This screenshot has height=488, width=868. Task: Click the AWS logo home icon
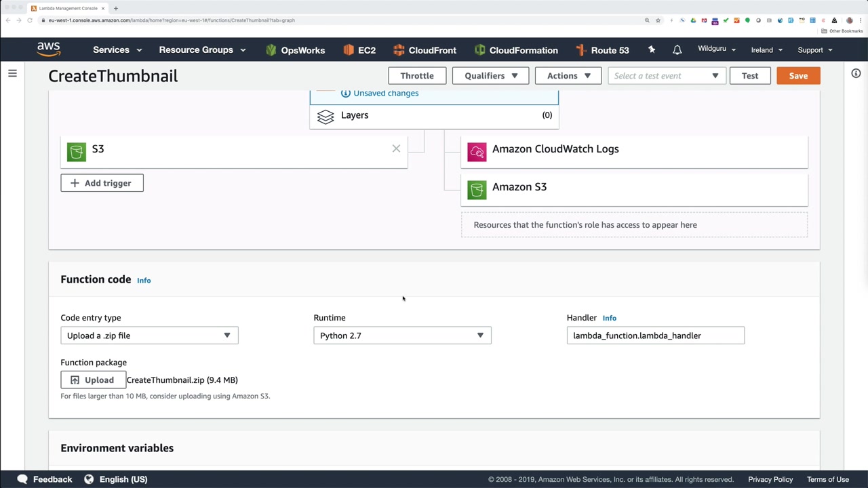[49, 49]
